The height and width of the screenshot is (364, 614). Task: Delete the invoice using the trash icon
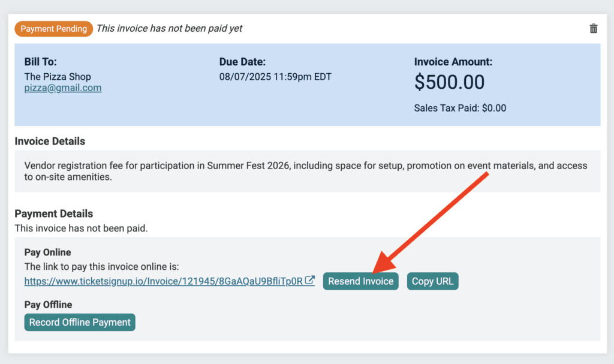point(593,29)
